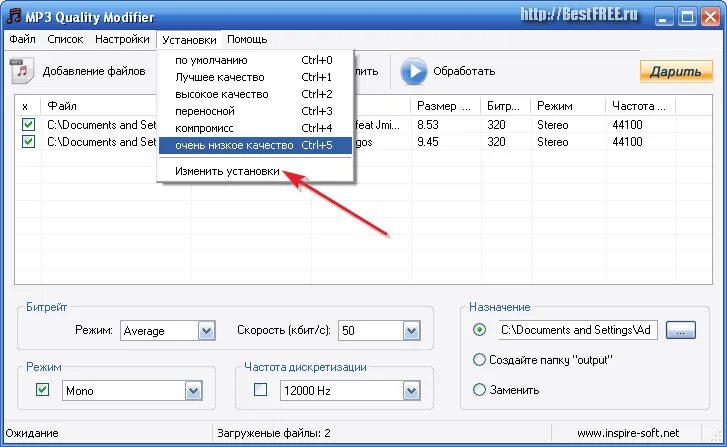727x447 pixels.
Task: Open the bitrate mode Average dropdown
Action: pyautogui.click(x=207, y=331)
